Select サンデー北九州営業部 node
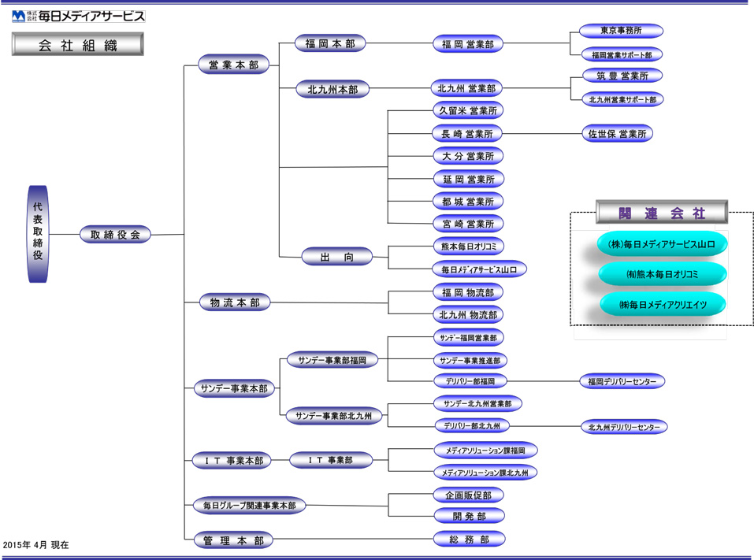This screenshot has height=560, width=754. pos(478,403)
